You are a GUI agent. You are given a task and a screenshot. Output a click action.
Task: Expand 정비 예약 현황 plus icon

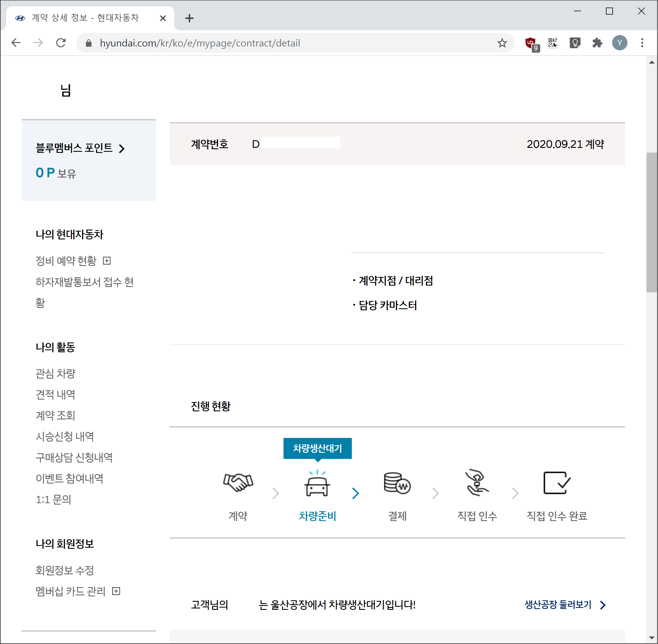point(107,261)
